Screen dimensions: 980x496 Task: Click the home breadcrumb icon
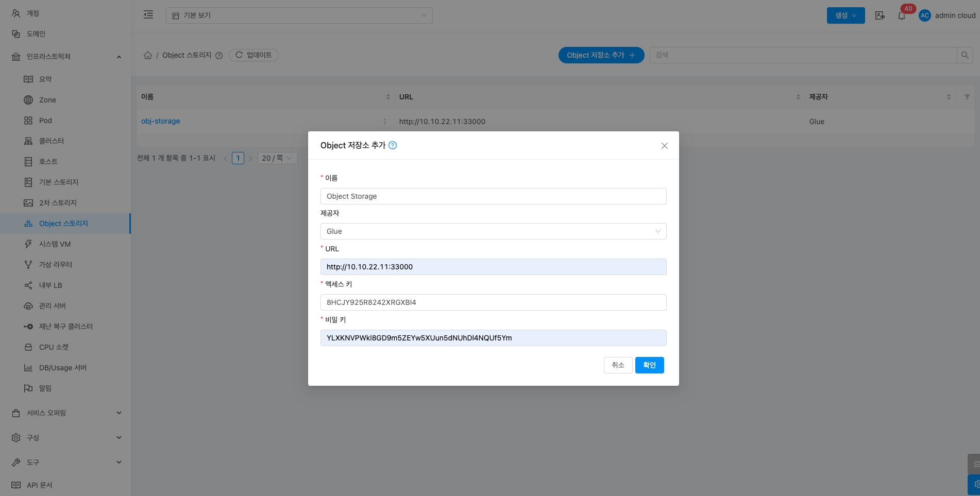click(148, 55)
